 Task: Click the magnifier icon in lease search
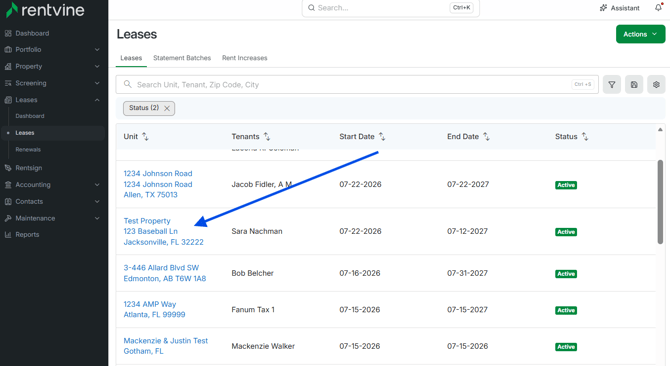pyautogui.click(x=128, y=84)
